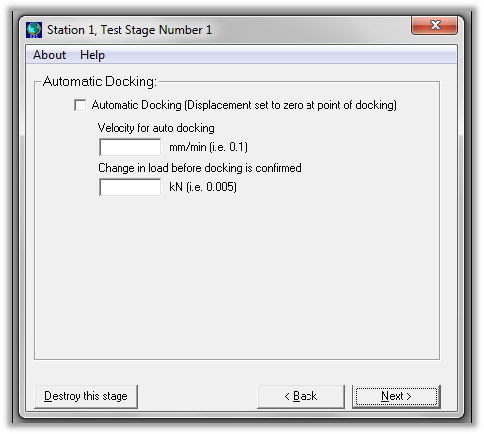484x434 pixels.
Task: Close the Test Stage Number 1 dialog
Action: tap(434, 25)
